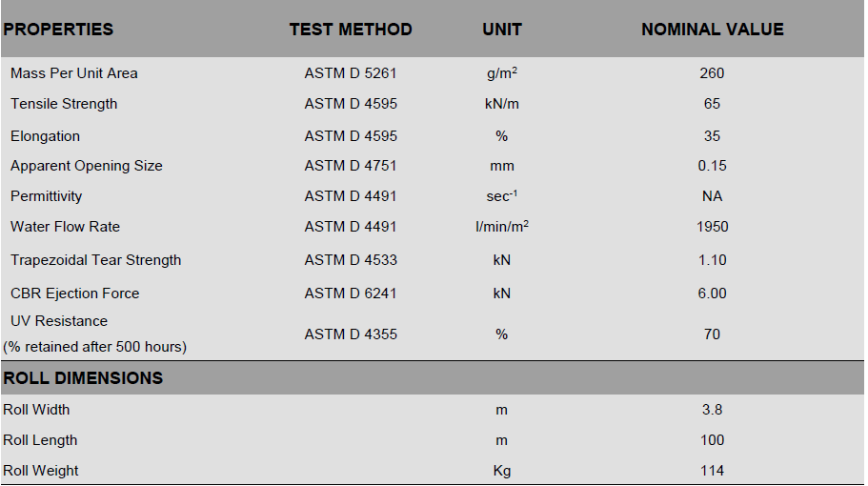Screen dimensions: 868x486
Task: Click the Water Flow Rate label
Action: [66, 227]
